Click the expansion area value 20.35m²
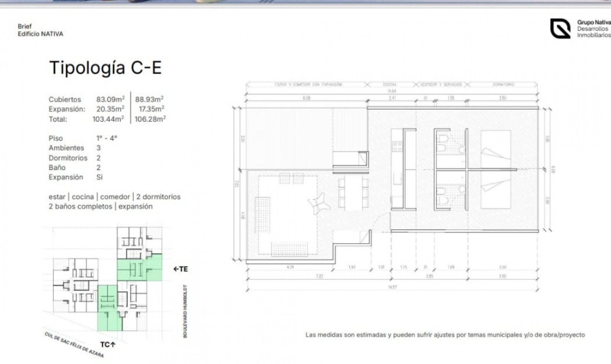The width and height of the screenshot is (611, 364). pos(110,109)
